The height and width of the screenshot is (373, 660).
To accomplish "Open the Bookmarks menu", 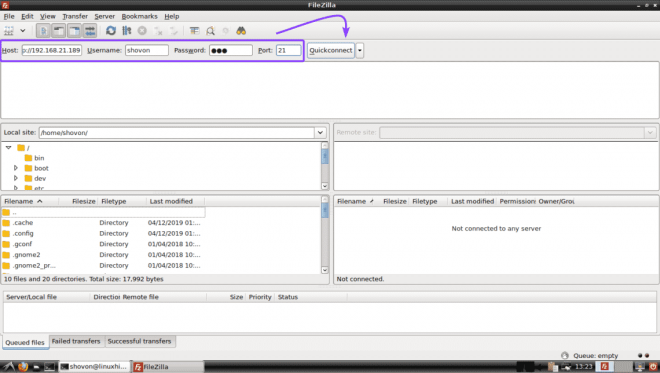I will [139, 16].
